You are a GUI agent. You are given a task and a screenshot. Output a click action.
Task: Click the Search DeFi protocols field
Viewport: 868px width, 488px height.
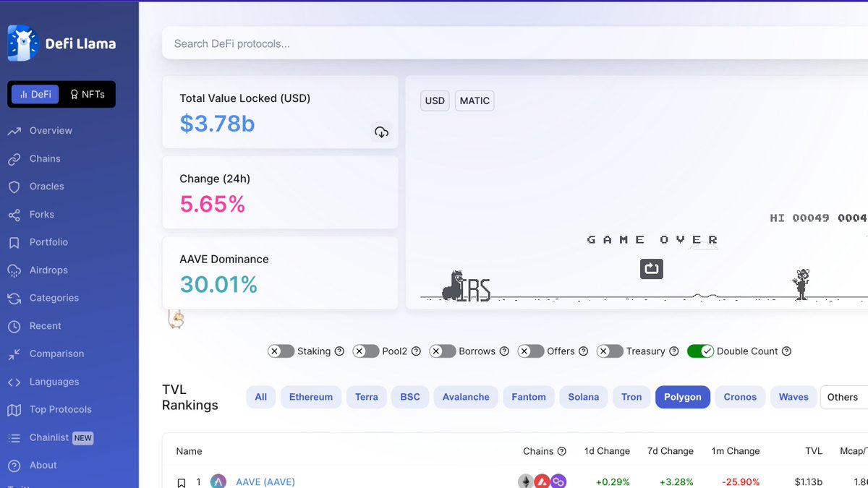click(x=515, y=43)
